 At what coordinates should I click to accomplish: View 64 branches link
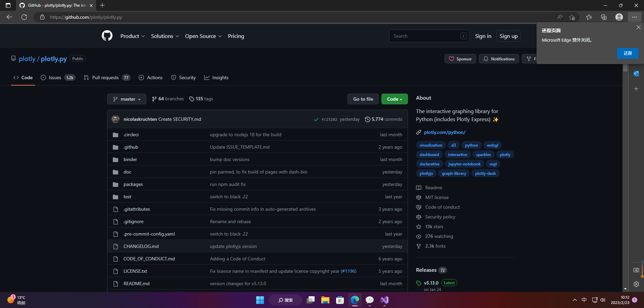pyautogui.click(x=168, y=99)
